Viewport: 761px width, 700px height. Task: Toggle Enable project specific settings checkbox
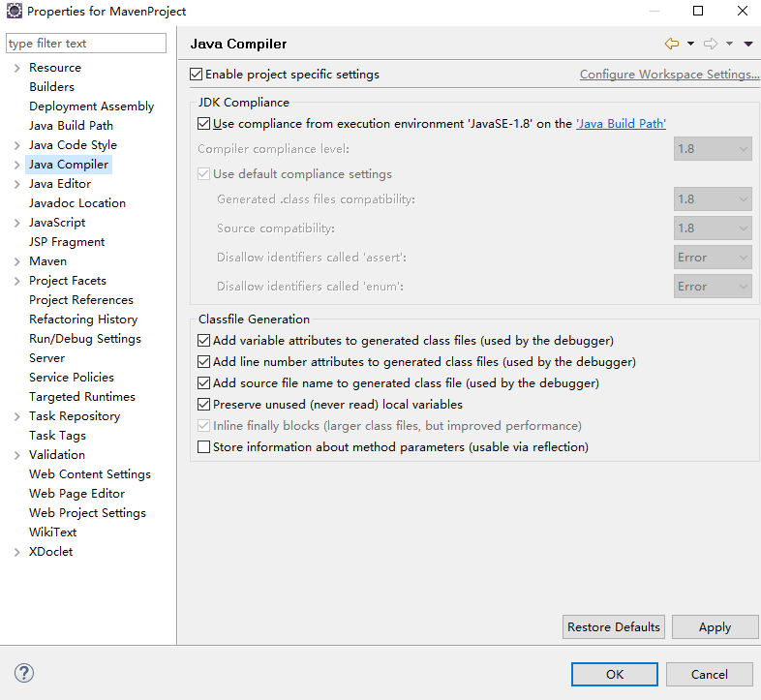click(197, 75)
